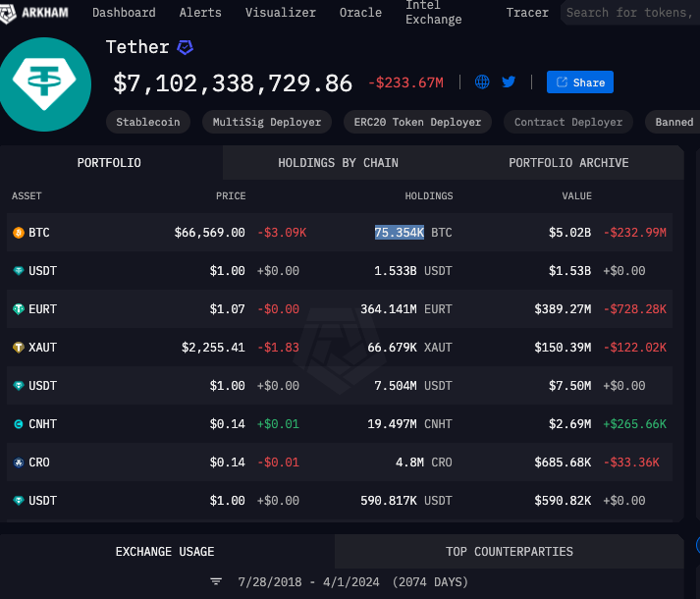Click the BTC coin icon
The width and height of the screenshot is (700, 599).
point(19,233)
